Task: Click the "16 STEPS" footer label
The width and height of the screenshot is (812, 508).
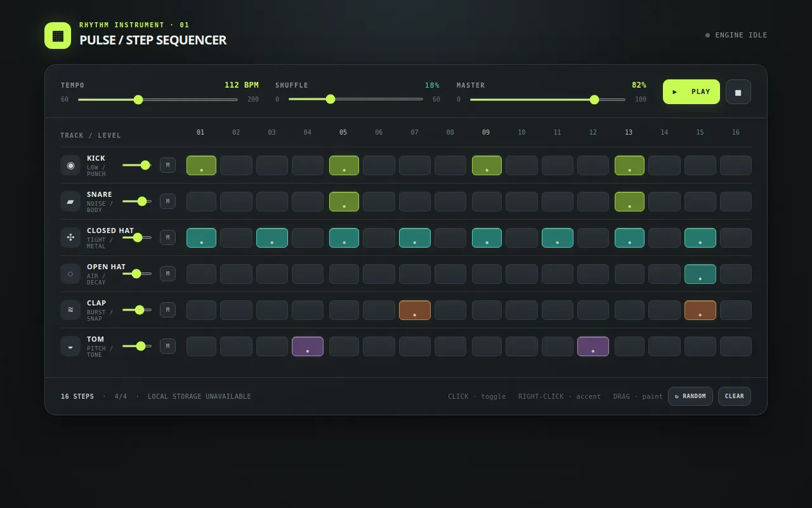Action: pos(77,396)
